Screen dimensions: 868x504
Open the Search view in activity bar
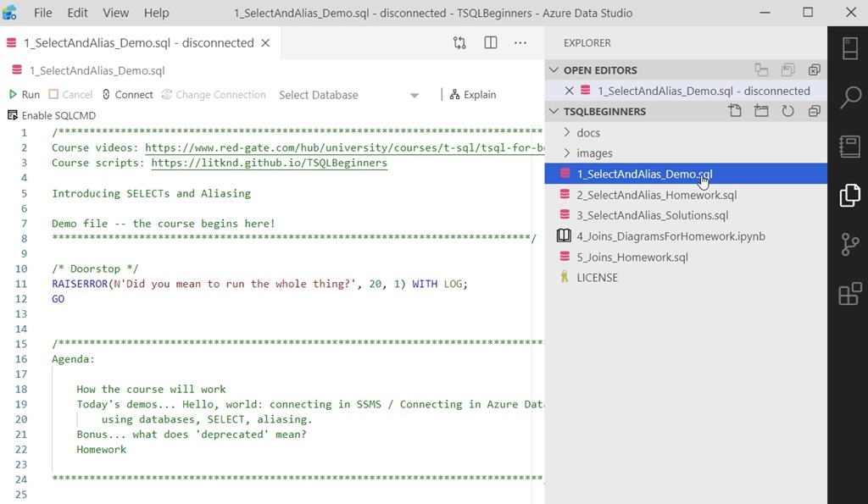[849, 98]
